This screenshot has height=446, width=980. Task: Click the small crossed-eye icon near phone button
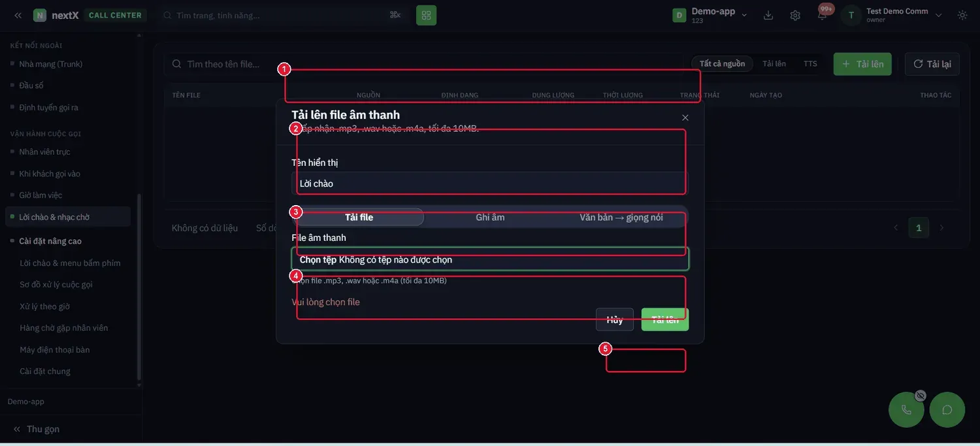coord(921,396)
